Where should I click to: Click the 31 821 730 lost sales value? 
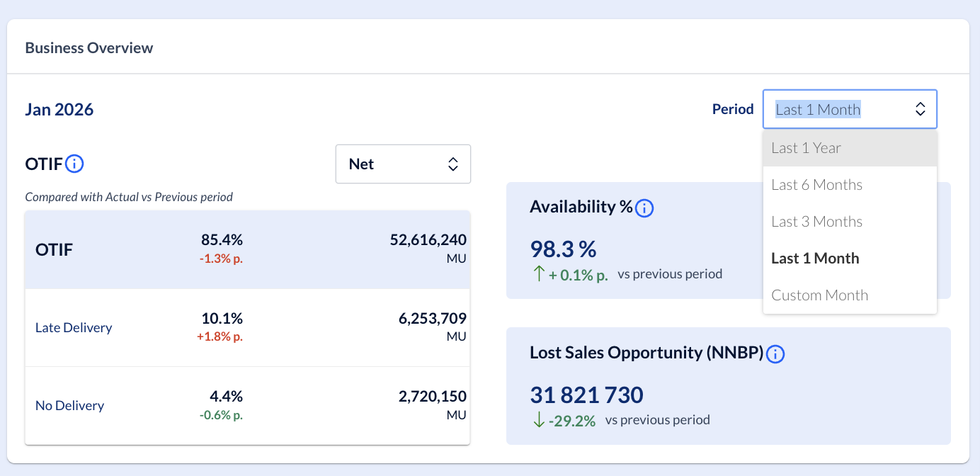click(x=586, y=395)
